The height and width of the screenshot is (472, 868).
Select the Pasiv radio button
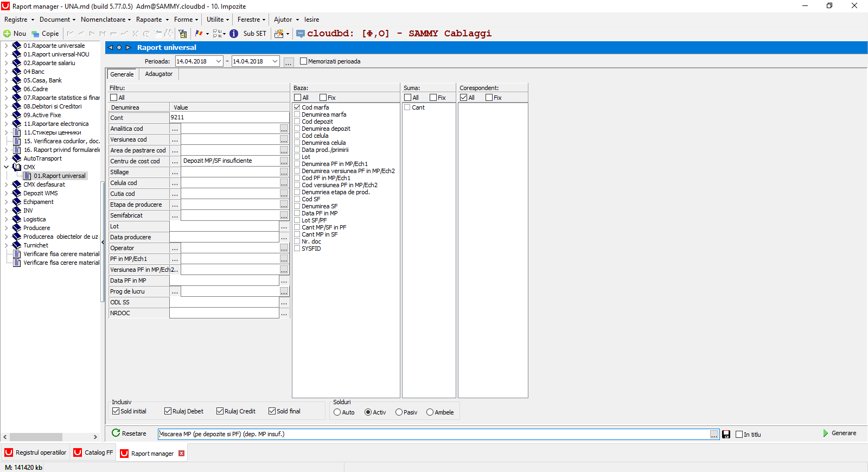coord(399,412)
